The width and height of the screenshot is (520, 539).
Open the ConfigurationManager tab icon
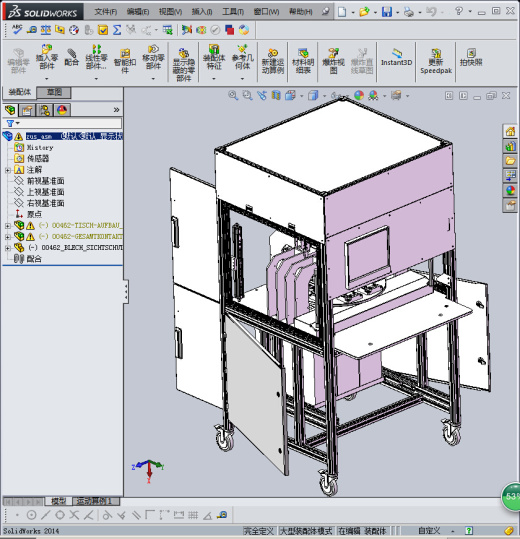coord(45,110)
